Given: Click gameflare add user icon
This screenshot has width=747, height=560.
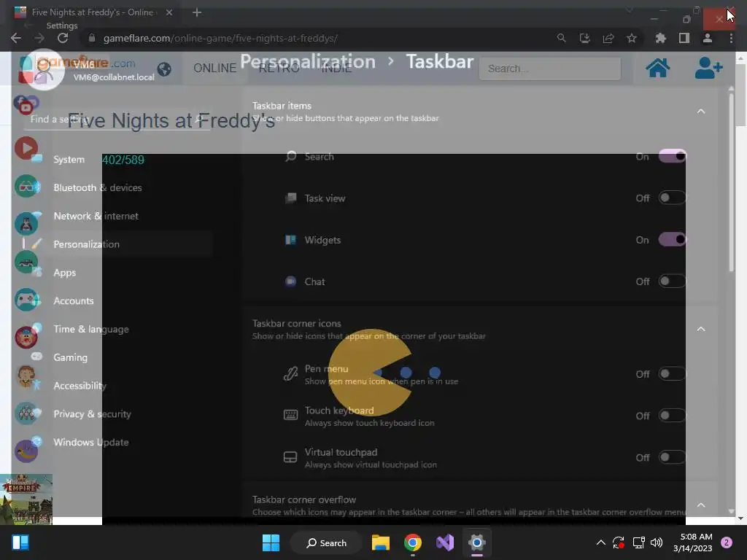Looking at the screenshot, I should pyautogui.click(x=708, y=68).
